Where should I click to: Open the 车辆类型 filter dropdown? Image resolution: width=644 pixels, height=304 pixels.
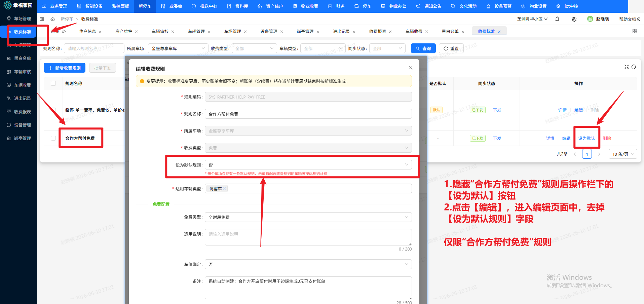323,48
